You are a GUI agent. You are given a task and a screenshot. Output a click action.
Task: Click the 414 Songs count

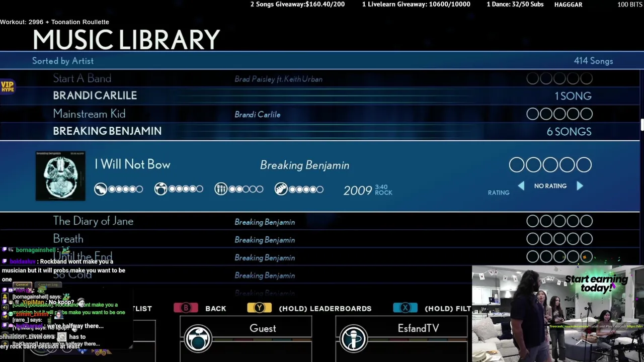(594, 61)
